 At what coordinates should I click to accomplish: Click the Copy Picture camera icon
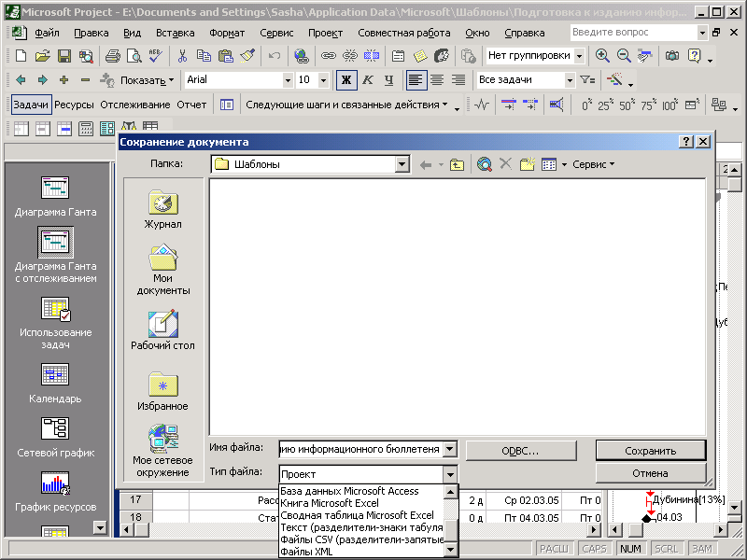[x=672, y=56]
